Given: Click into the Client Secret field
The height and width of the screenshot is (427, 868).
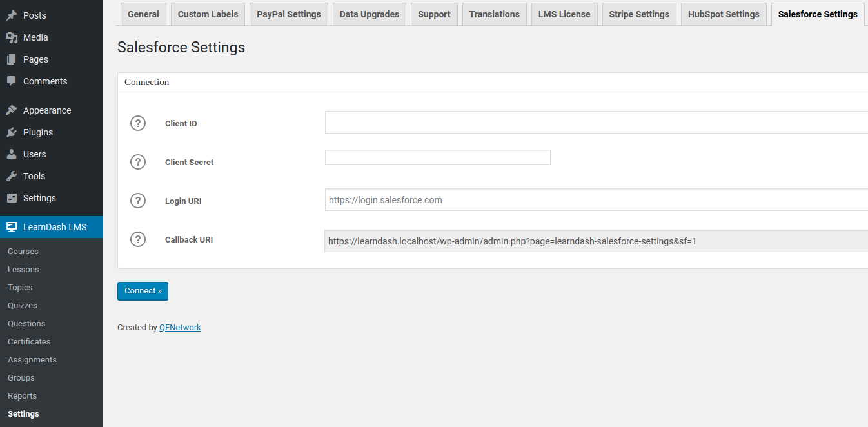Looking at the screenshot, I should tap(437, 157).
